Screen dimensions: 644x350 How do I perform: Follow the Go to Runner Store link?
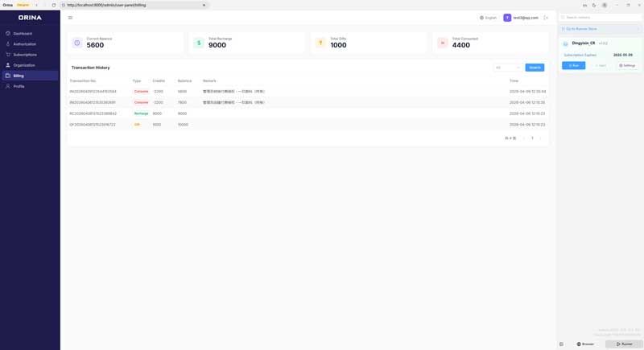580,29
